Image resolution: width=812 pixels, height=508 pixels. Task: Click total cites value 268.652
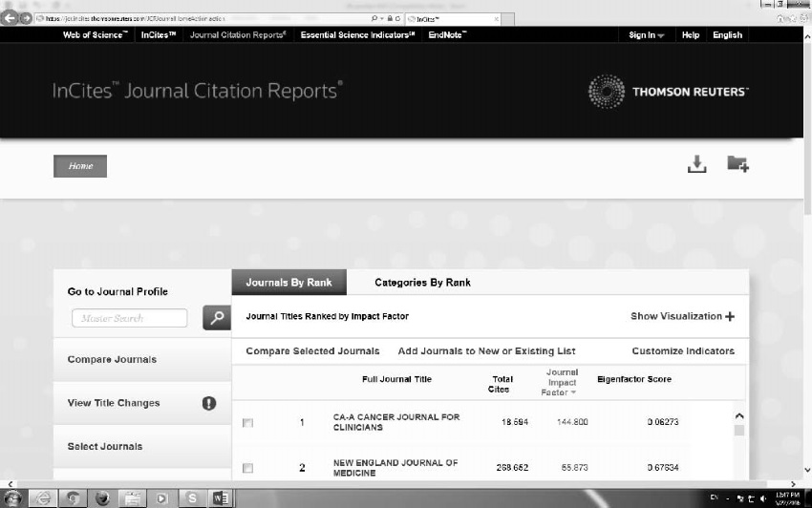click(x=512, y=468)
